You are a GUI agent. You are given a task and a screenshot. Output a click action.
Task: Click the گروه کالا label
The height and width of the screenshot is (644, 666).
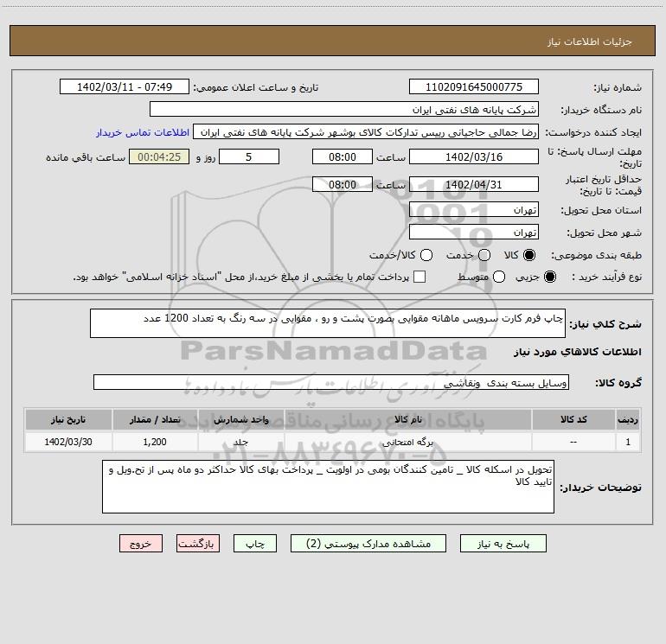click(618, 382)
